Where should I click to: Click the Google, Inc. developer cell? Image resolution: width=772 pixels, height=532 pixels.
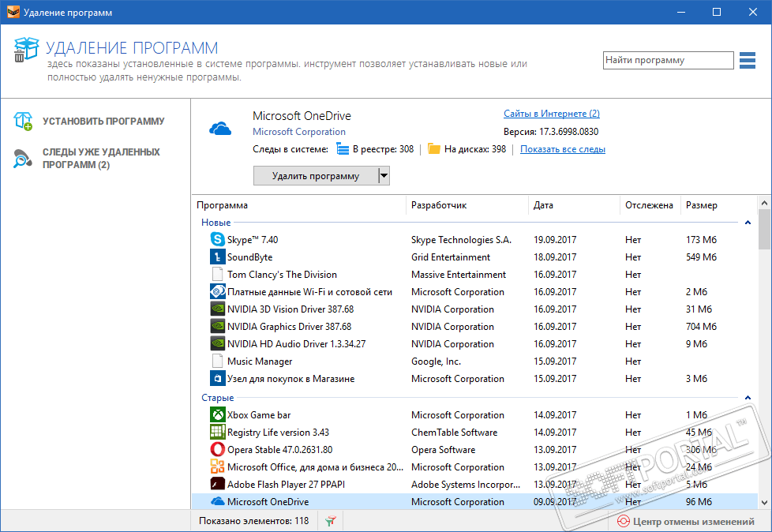[436, 362]
